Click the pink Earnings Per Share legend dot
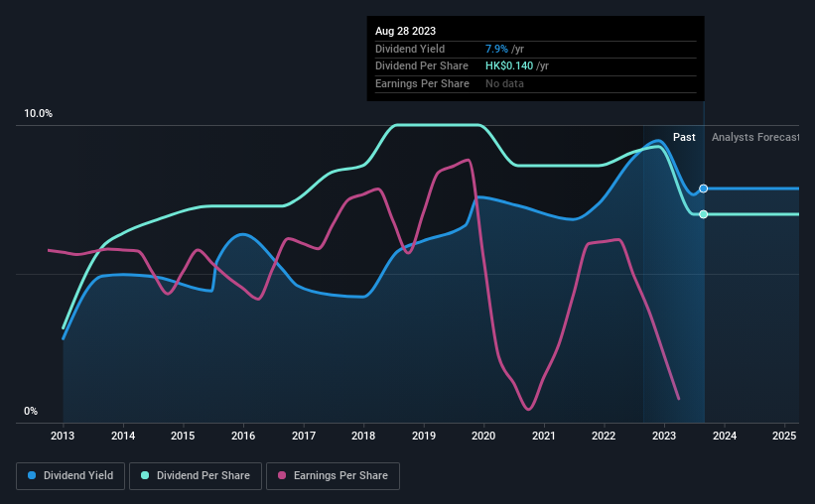 282,475
